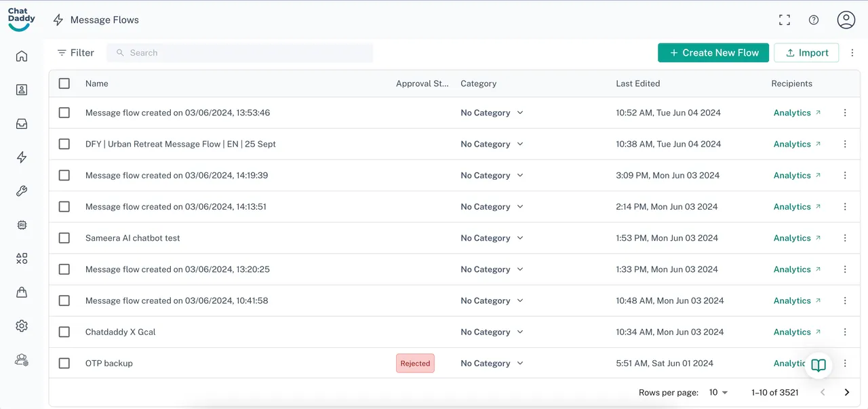The image size is (868, 409).
Task: Click the floating book guide icon
Action: [x=818, y=366]
